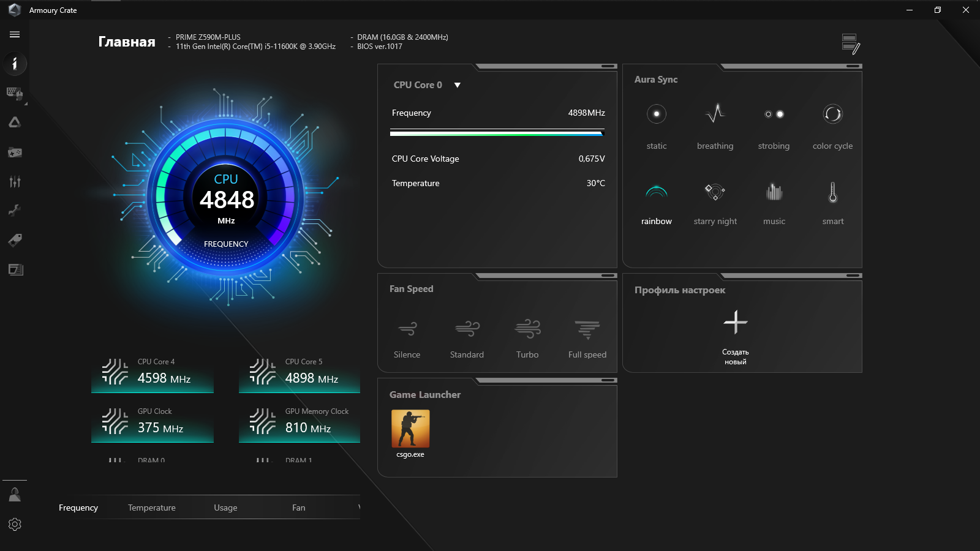Image resolution: width=980 pixels, height=551 pixels.
Task: Create a new settings profile
Action: pyautogui.click(x=736, y=337)
